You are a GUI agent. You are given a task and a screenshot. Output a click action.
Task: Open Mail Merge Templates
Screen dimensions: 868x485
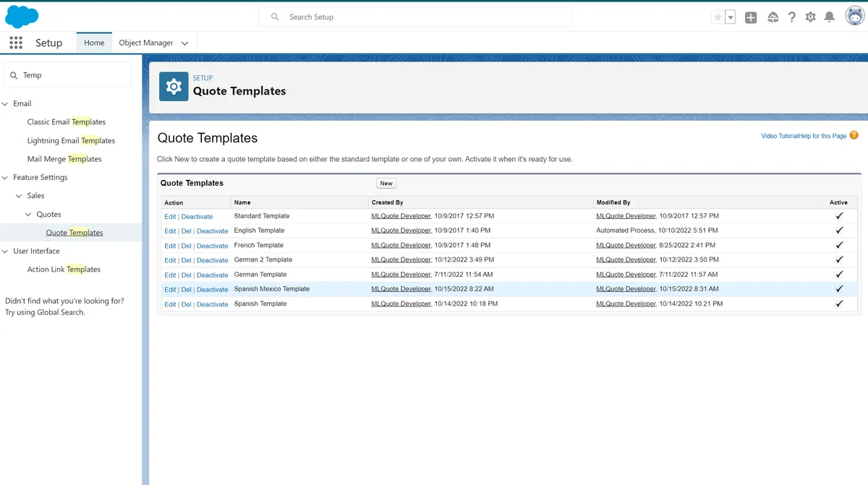[64, 159]
